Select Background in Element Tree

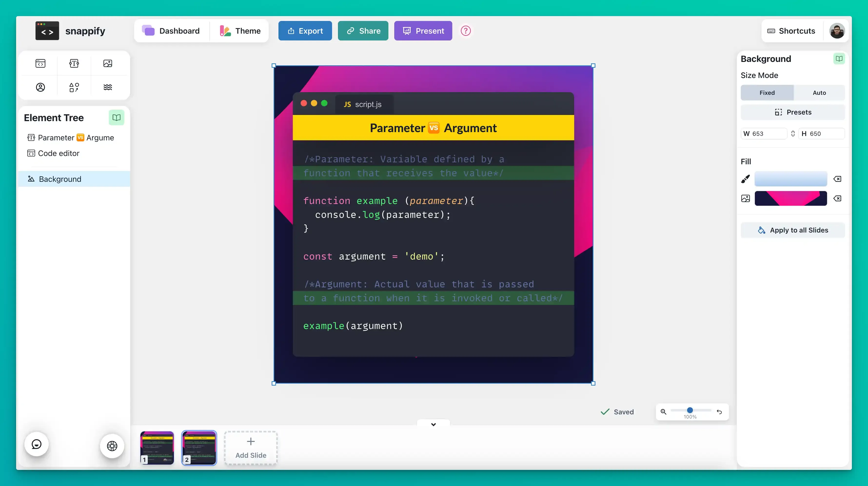[74, 179]
